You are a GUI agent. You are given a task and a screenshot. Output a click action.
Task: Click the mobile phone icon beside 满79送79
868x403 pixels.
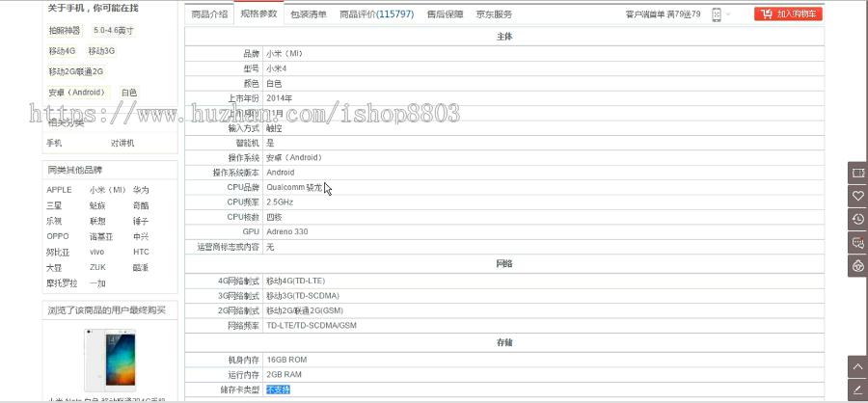[717, 14]
